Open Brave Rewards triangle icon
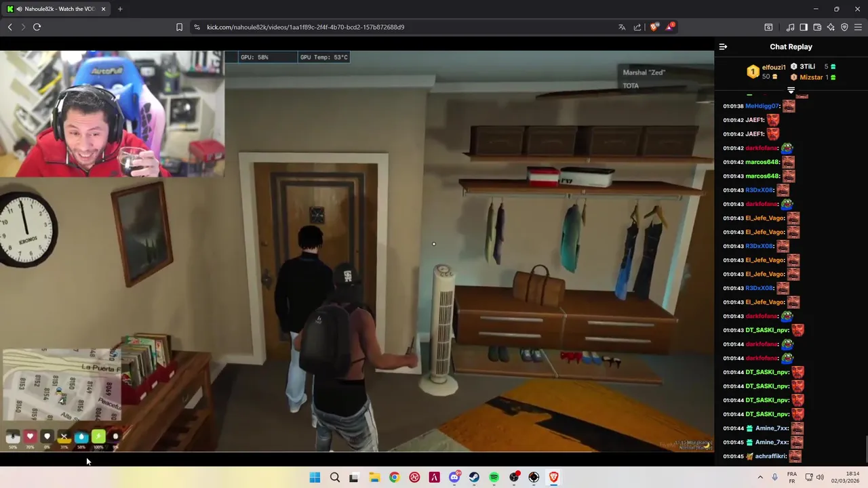Screen dimensions: 868x488 670,27
